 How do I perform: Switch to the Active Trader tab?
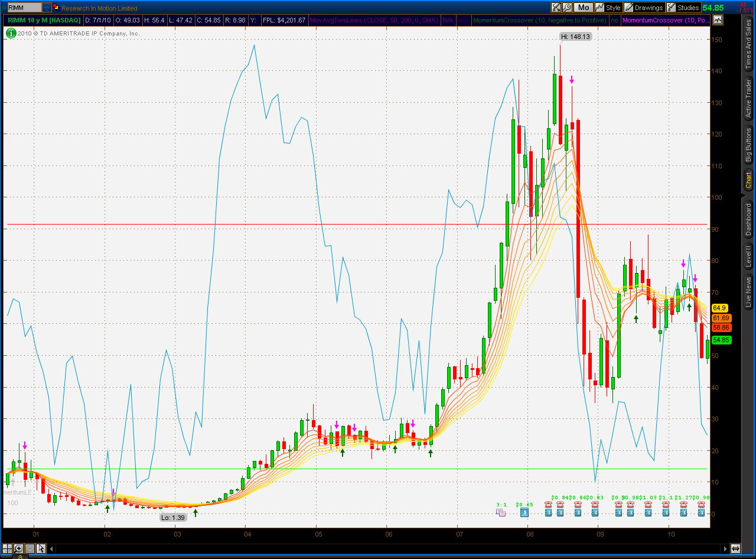(x=748, y=98)
